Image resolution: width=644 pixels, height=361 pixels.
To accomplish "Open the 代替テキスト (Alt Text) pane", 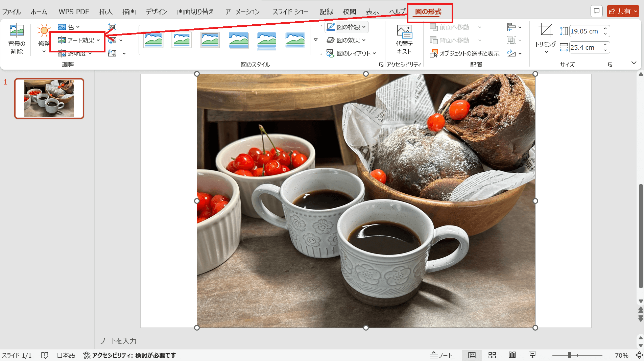I will tap(404, 40).
